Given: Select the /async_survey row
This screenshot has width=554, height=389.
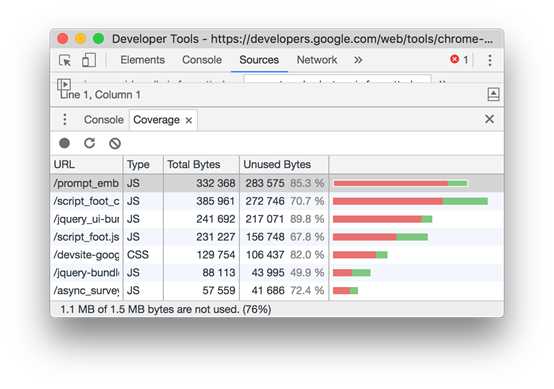Looking at the screenshot, I should tap(277, 290).
